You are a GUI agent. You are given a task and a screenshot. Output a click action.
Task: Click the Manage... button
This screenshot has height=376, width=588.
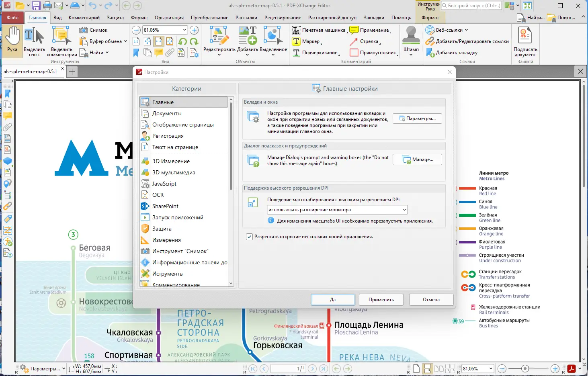tap(417, 159)
